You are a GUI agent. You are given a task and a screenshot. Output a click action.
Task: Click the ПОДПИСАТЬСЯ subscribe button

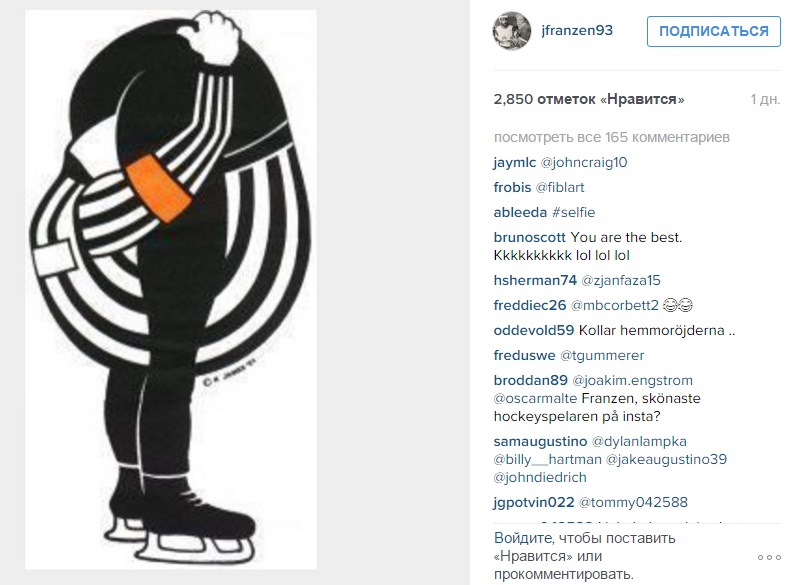pos(714,31)
